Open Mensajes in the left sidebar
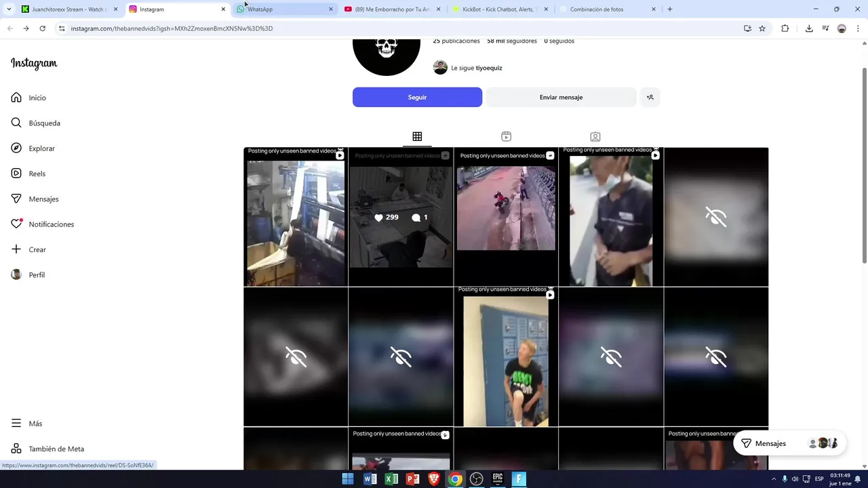The image size is (868, 488). click(x=35, y=199)
